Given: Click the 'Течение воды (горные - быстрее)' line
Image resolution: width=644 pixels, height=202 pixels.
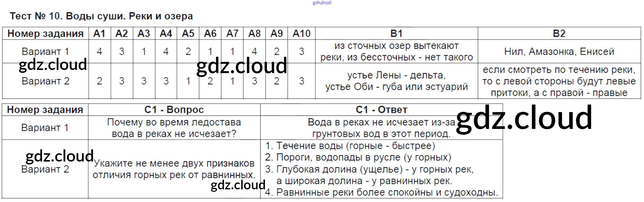Looking at the screenshot, I should (x=350, y=146).
